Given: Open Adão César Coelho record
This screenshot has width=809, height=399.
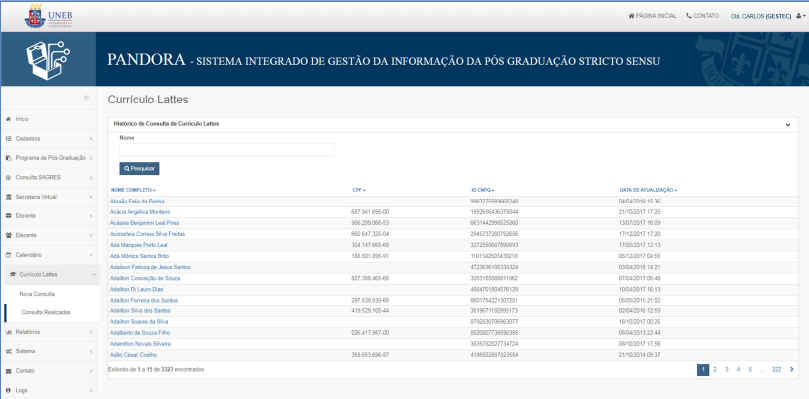Looking at the screenshot, I should (134, 355).
